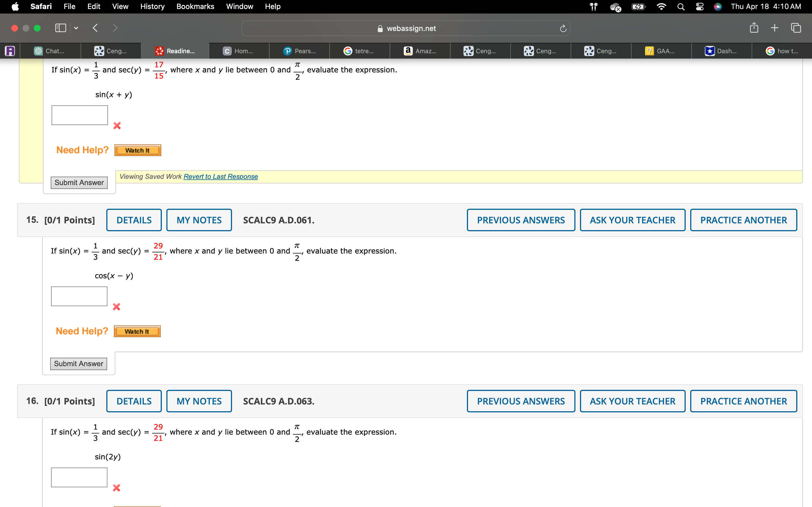Click PRACTICE ANOTHER for question 15
The width and height of the screenshot is (812, 507).
[x=743, y=220]
